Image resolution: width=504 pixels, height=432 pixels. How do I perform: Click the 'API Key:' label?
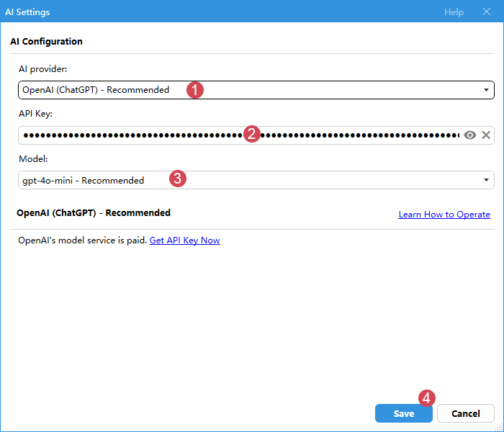click(35, 114)
